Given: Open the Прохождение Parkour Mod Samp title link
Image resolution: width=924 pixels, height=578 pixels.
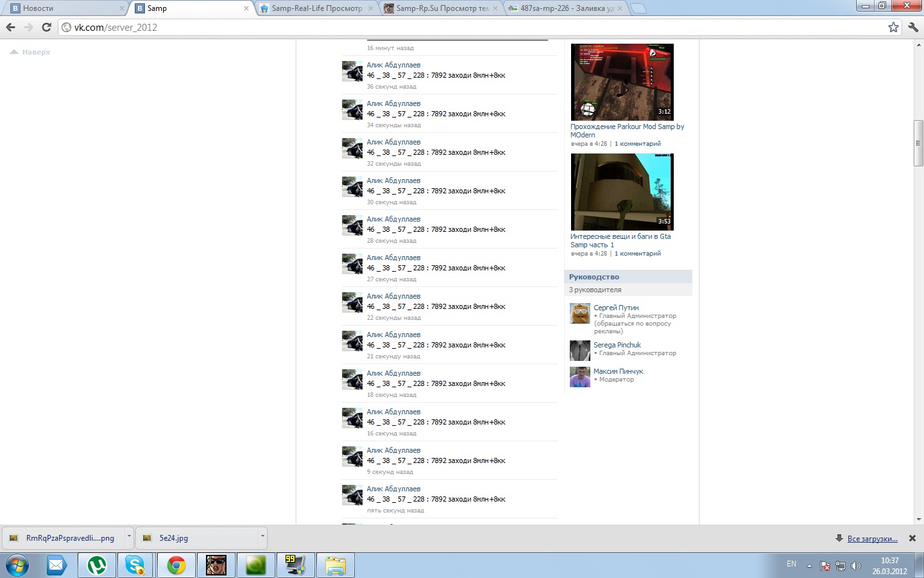Looking at the screenshot, I should click(628, 131).
